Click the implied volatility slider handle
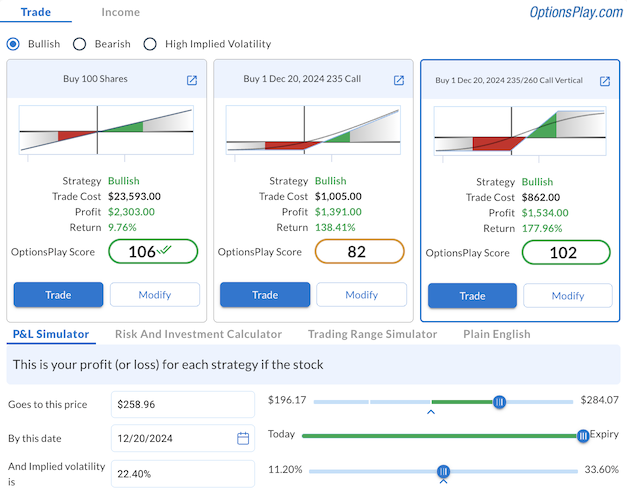The width and height of the screenshot is (627, 494). tap(443, 471)
